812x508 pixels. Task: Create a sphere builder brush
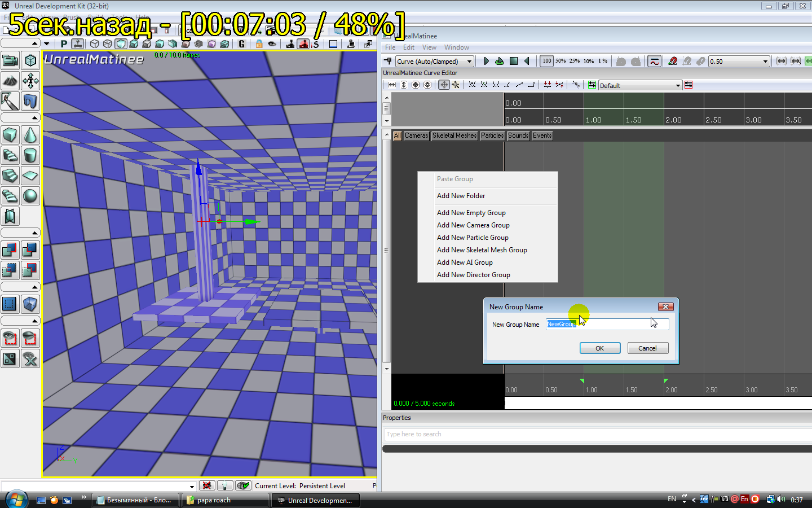(x=30, y=196)
